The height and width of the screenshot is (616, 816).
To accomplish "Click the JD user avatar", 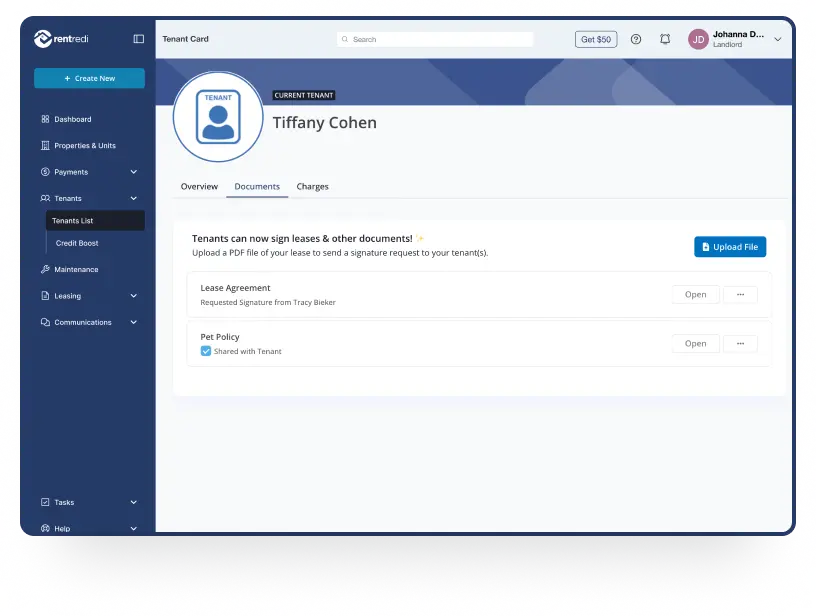I will point(698,39).
